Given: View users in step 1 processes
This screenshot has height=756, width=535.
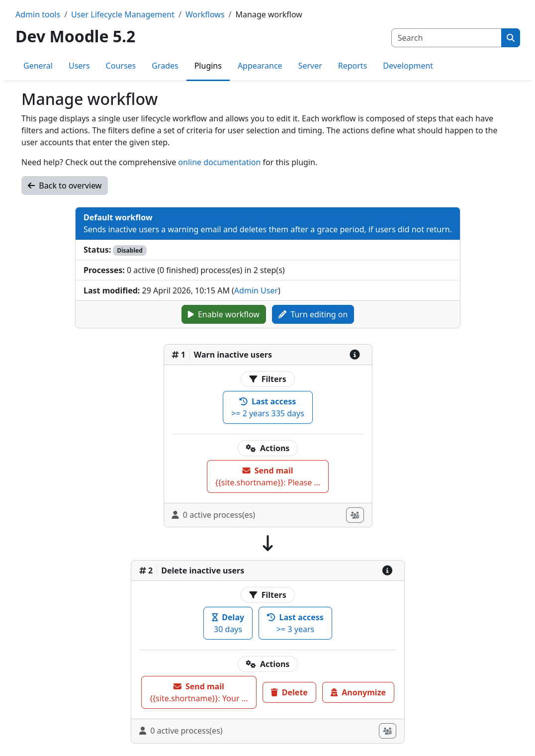Looking at the screenshot, I should pos(355,515).
